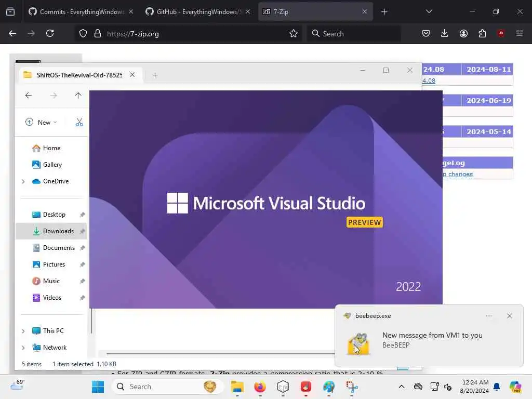Click the uBlock Origin toolbar icon
Viewport: 532px width, 399px height.
tap(501, 34)
